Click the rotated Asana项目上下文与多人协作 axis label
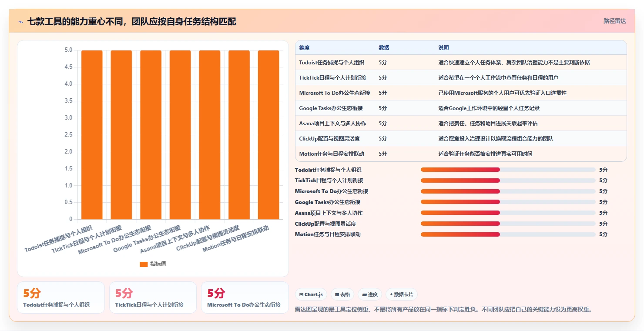 (175, 240)
